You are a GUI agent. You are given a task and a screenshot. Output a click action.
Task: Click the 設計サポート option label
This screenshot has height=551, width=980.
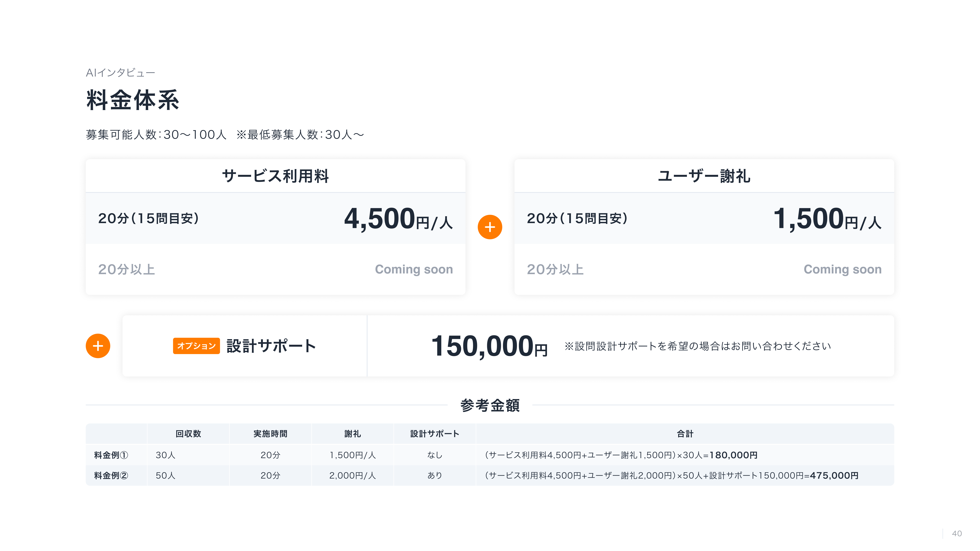271,346
